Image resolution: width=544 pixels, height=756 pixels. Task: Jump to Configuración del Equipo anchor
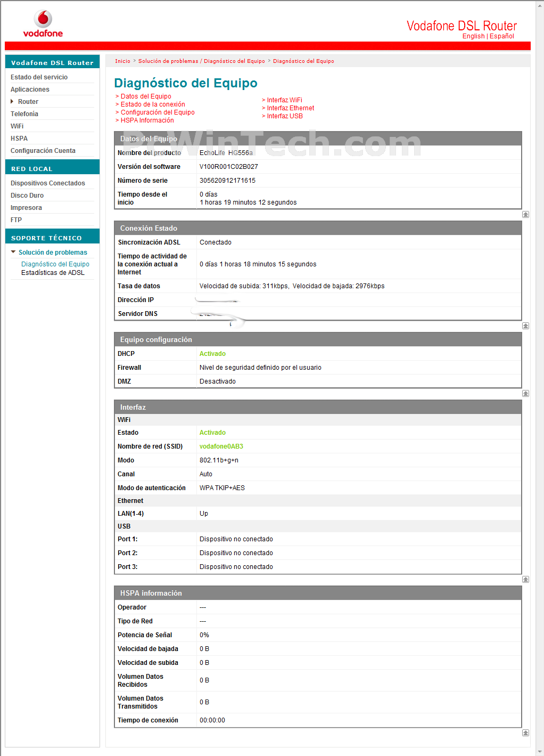[158, 112]
